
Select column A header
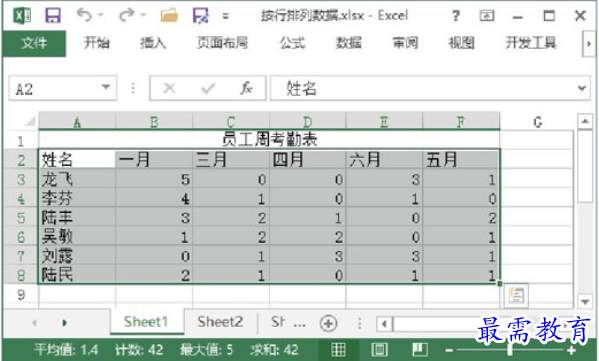click(77, 122)
